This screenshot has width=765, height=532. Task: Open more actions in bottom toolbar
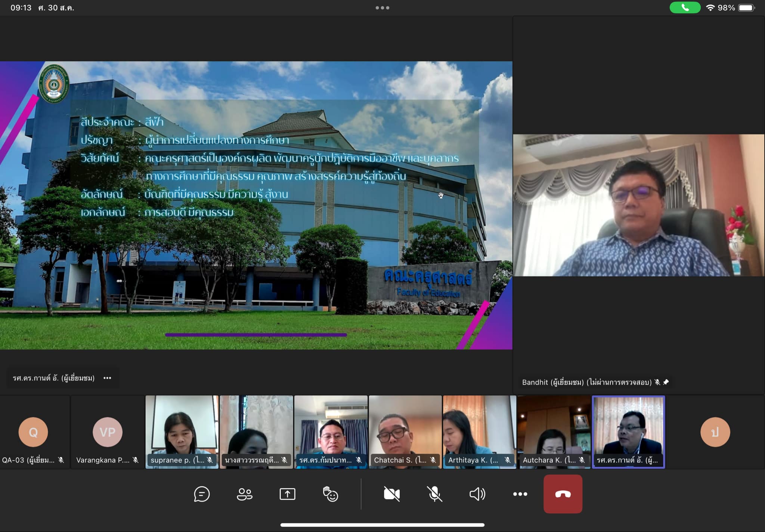pos(520,494)
